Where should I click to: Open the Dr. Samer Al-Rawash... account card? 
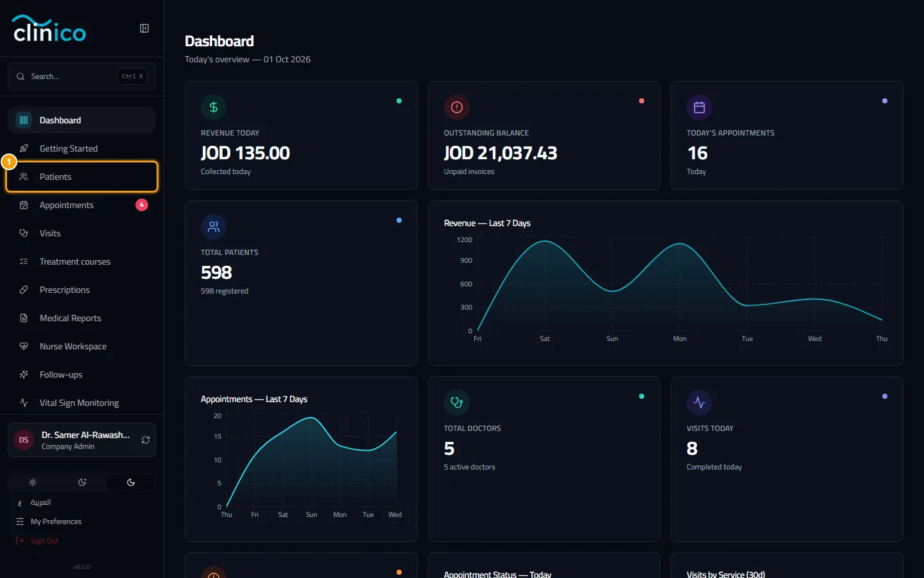coord(81,440)
